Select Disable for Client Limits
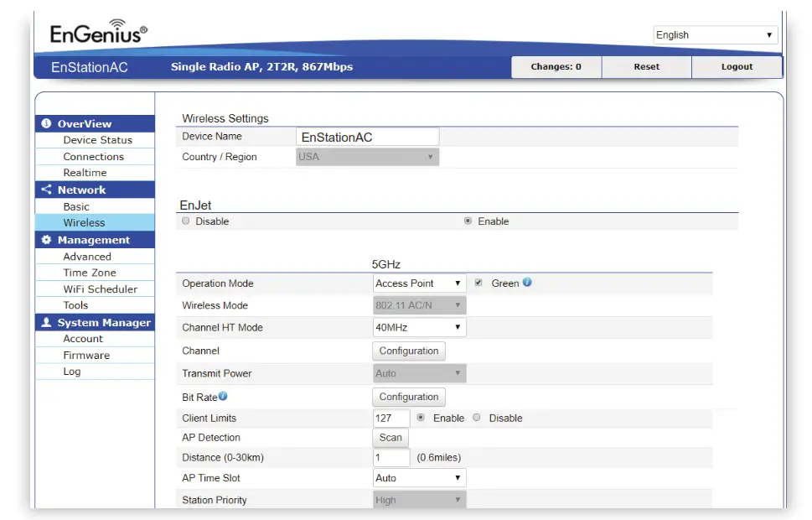The image size is (812, 520). click(x=477, y=418)
